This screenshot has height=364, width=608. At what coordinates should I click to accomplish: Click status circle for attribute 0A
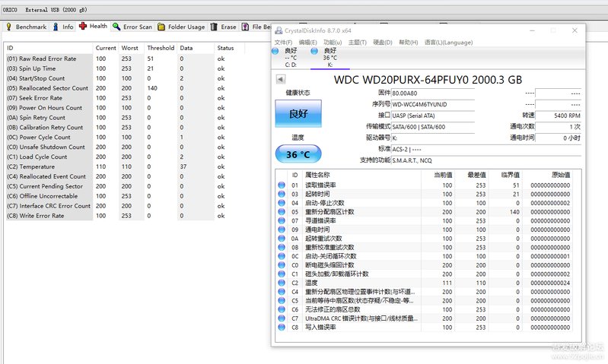tap(282, 239)
